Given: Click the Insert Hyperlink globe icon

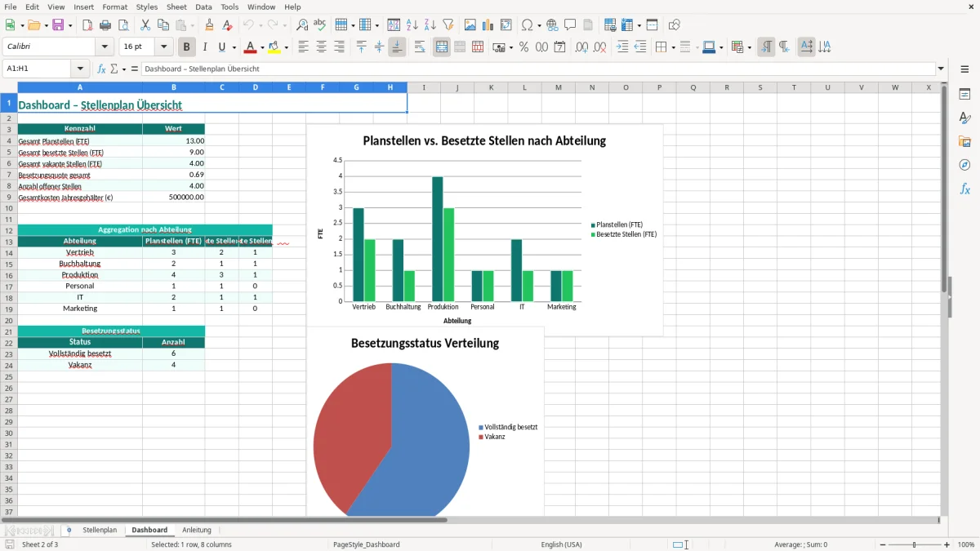Looking at the screenshot, I should tap(552, 25).
